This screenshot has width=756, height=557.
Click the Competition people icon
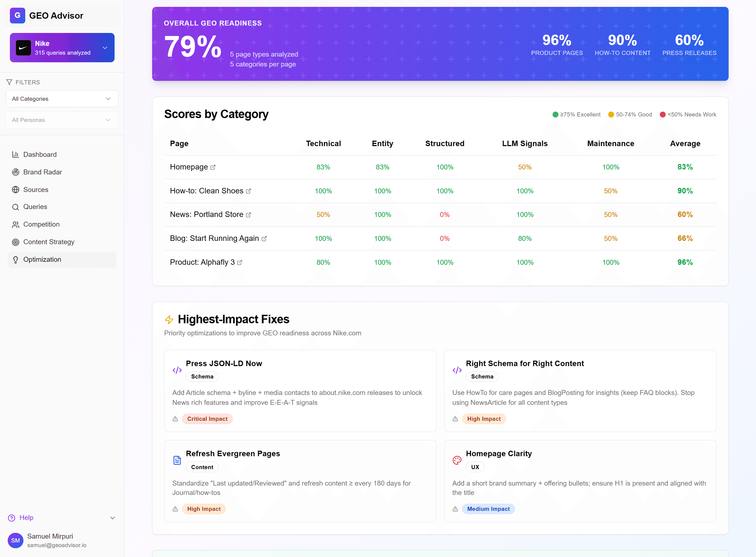tap(15, 225)
